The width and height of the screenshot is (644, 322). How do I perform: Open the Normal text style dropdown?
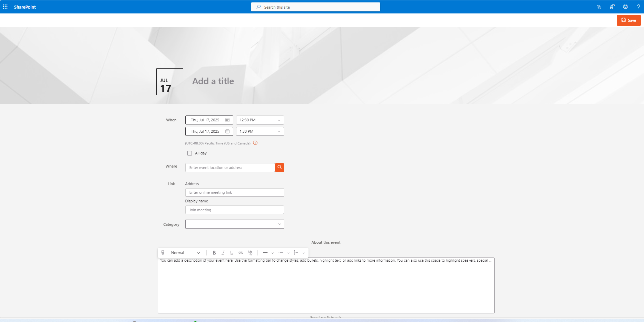coord(186,253)
